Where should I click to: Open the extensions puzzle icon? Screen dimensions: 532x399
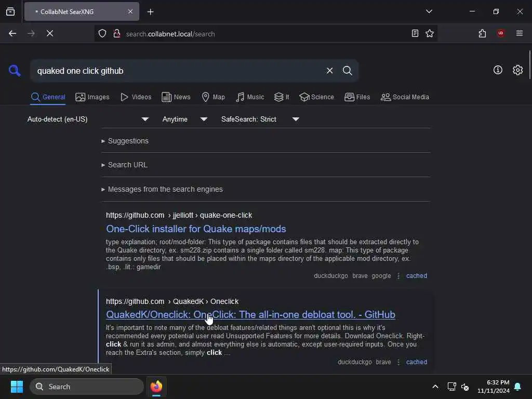click(482, 33)
